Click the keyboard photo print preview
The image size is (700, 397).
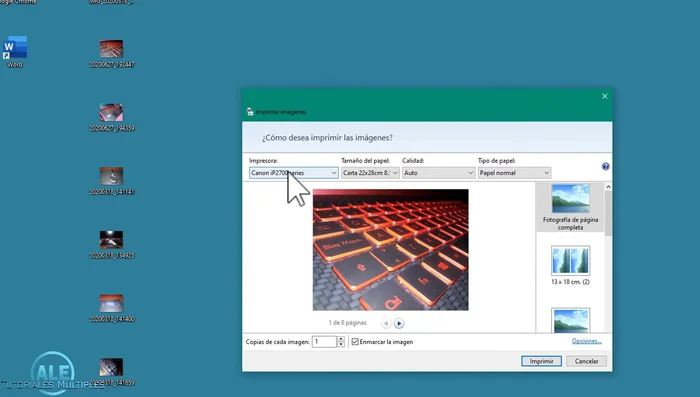[x=391, y=250]
